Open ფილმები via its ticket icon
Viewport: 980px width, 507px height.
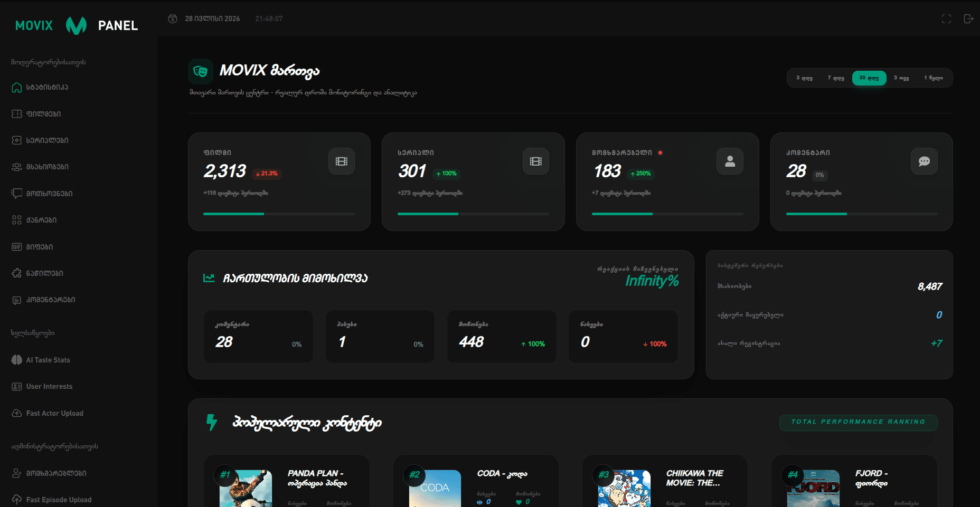point(17,114)
